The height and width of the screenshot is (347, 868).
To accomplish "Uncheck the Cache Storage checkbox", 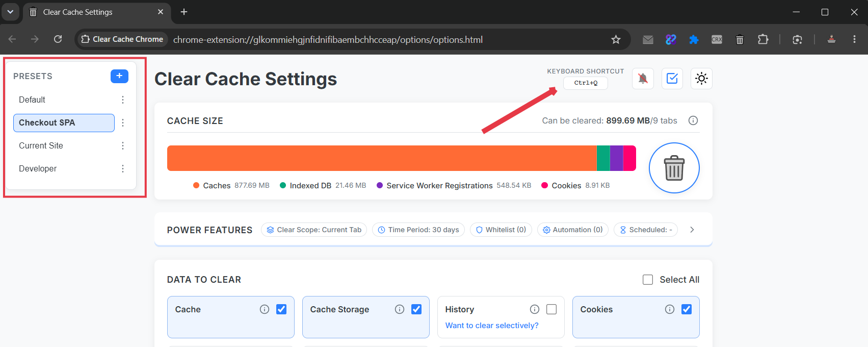I will 416,309.
